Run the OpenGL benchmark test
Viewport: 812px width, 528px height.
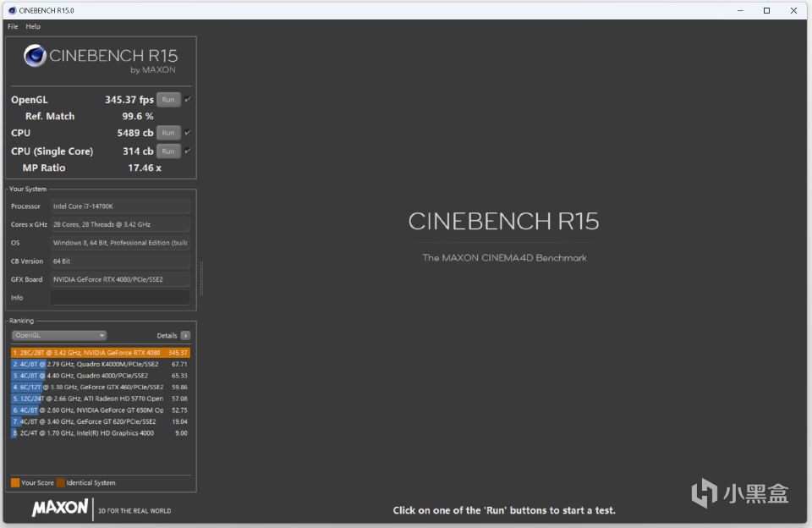coord(168,100)
